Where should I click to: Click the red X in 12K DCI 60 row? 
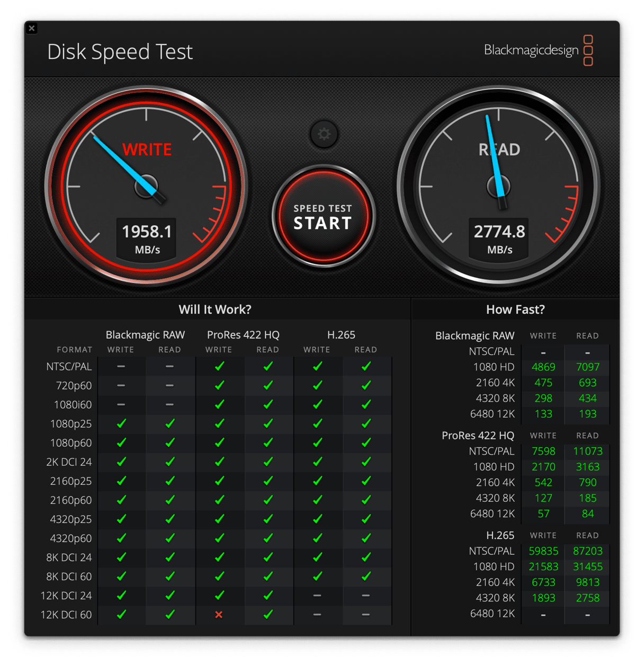point(219,615)
